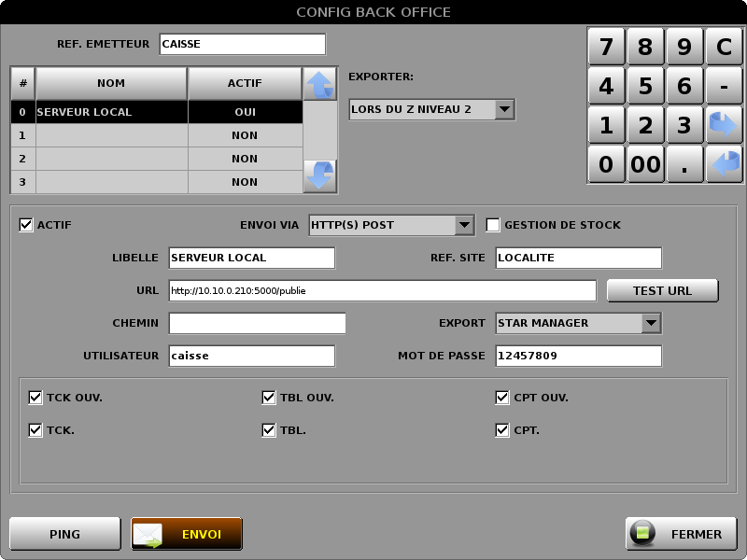Open EXPORT dropdown STAR MANAGER

pyautogui.click(x=578, y=323)
